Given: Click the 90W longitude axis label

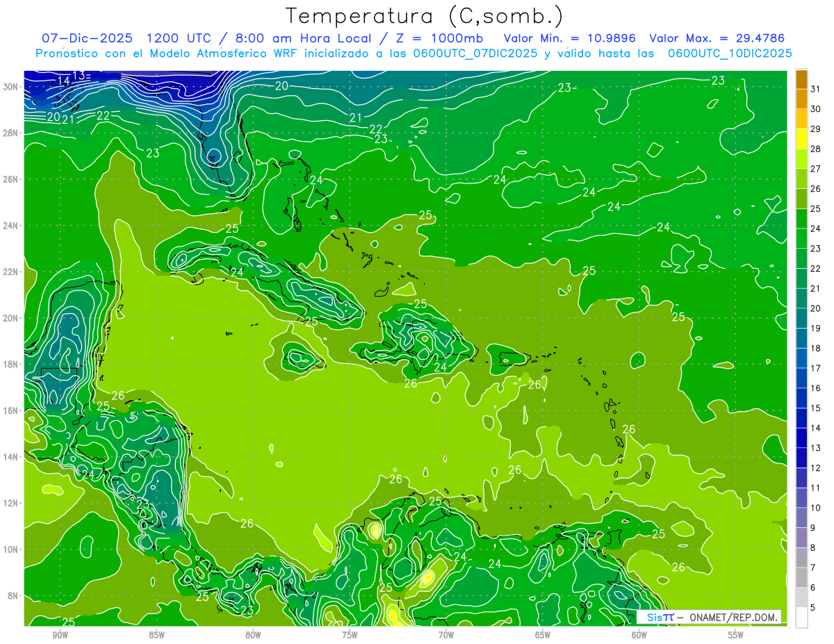Looking at the screenshot, I should point(60,635).
